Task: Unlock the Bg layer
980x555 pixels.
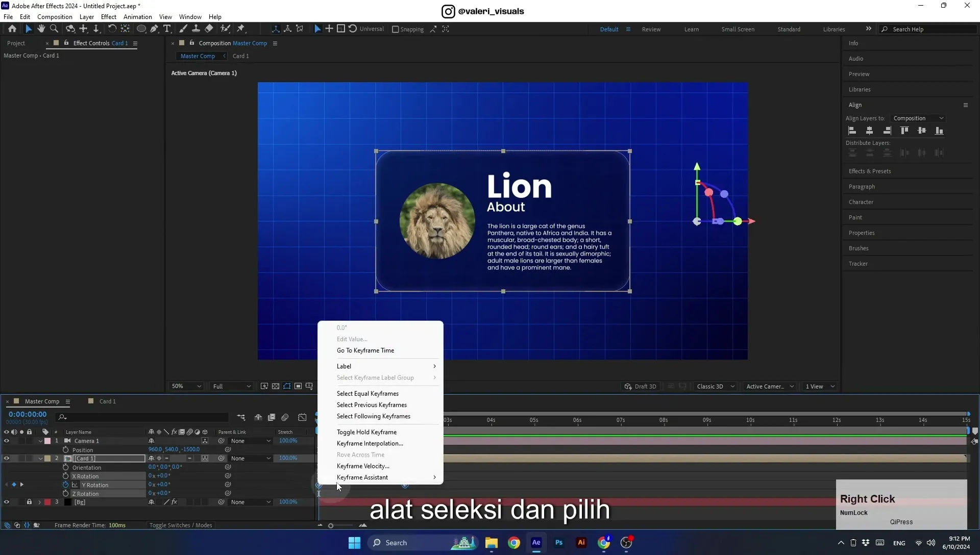Action: pyautogui.click(x=29, y=502)
